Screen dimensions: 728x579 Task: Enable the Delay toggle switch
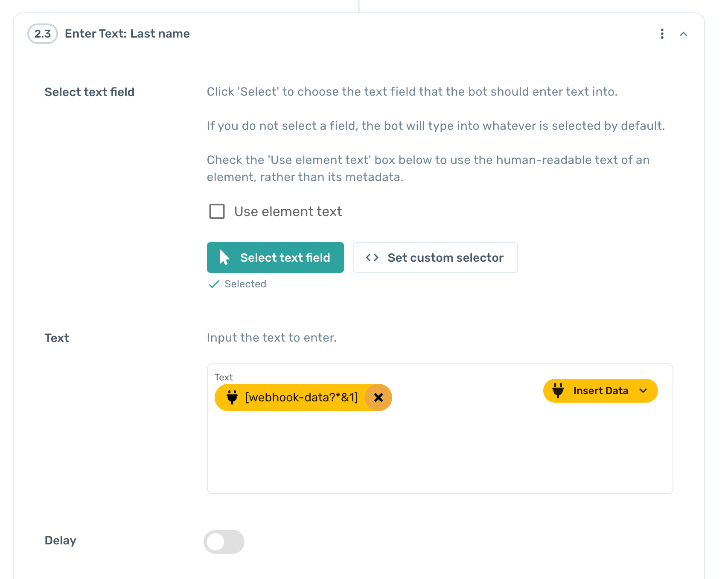(224, 542)
